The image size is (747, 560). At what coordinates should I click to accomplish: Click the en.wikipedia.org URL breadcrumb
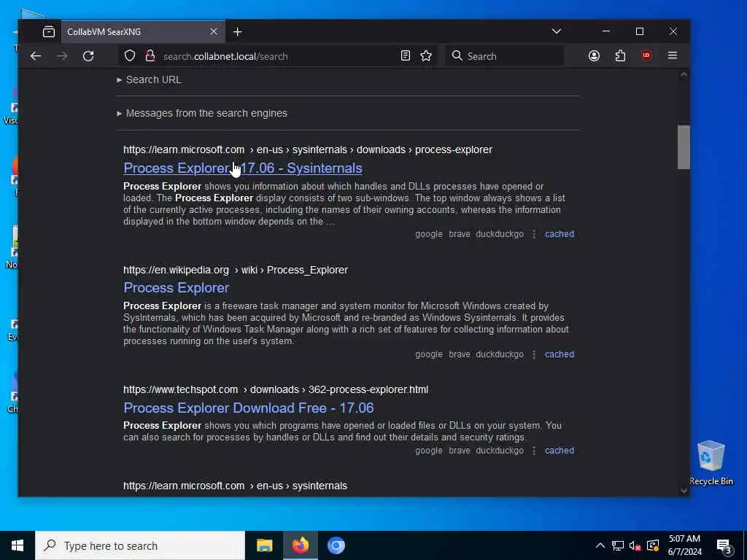coord(236,270)
